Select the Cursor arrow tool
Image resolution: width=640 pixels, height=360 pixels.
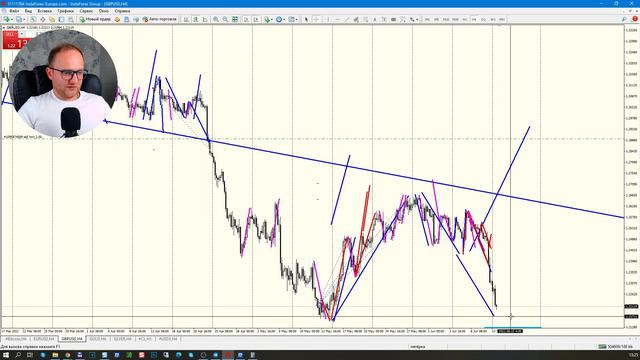click(306, 19)
